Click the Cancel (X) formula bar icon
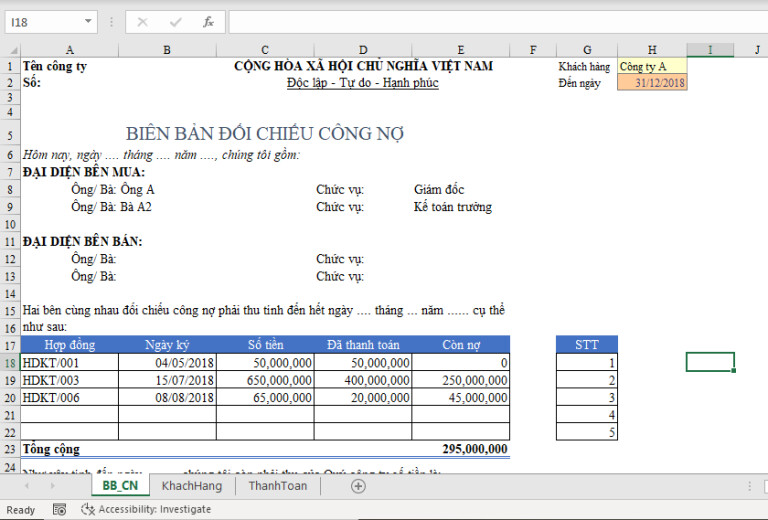This screenshot has height=520, width=768. click(143, 22)
